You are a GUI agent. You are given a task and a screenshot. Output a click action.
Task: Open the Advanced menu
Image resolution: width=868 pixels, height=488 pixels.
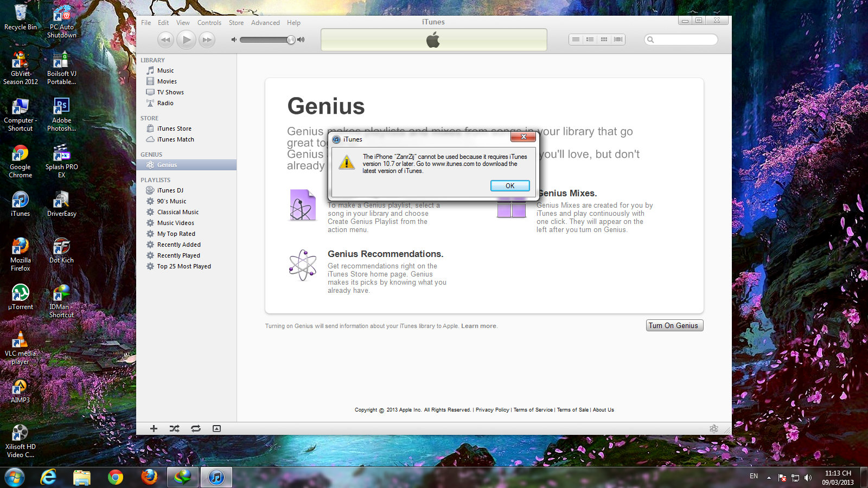(265, 23)
